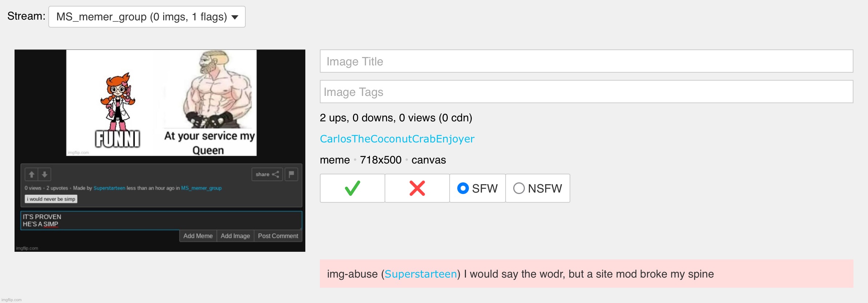Click the 'i would never be simp' tag
The image size is (868, 303).
click(51, 199)
